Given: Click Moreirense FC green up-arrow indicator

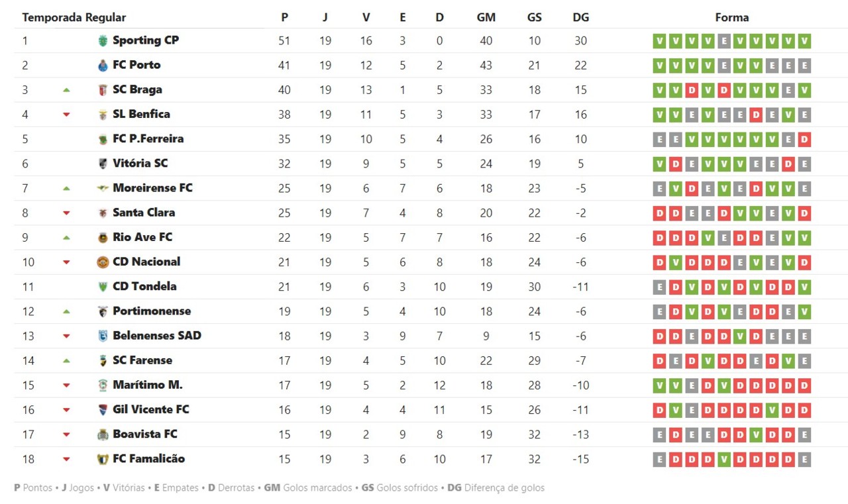Looking at the screenshot, I should 66,189.
